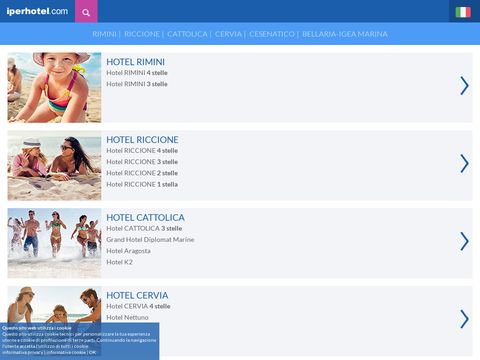Open the BELLARIA-IGEA MARINA navigation link

click(x=345, y=34)
